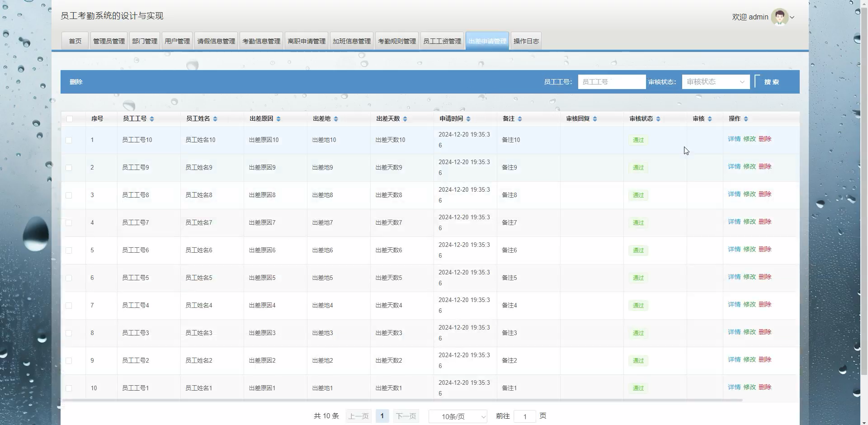Viewport: 868px width, 425px height.
Task: Click the 上一页 pagination button
Action: click(359, 416)
